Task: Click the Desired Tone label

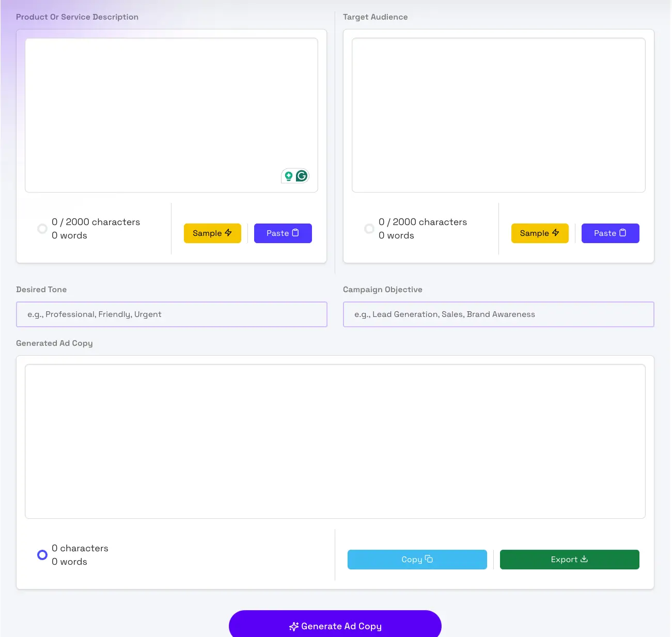Action: pos(41,290)
